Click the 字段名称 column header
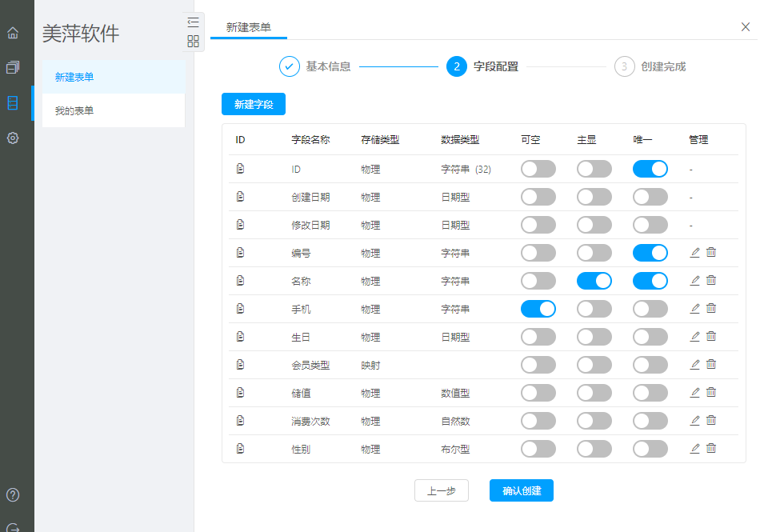 point(310,140)
